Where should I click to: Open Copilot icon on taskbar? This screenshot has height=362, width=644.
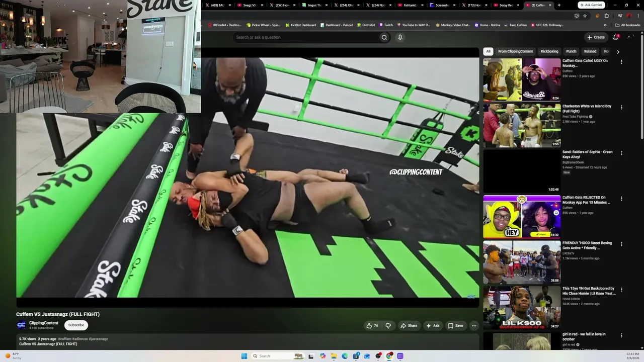tap(323, 356)
